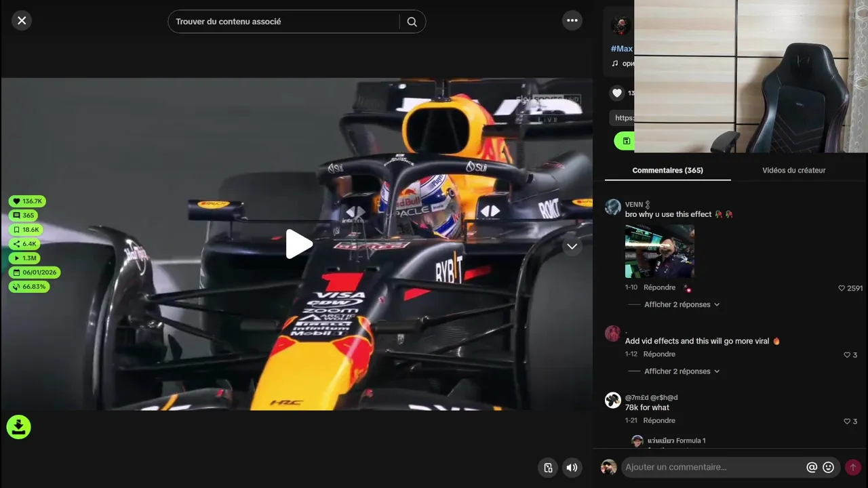The width and height of the screenshot is (868, 488).
Task: Click the video link field starting 'https:'
Action: click(623, 118)
